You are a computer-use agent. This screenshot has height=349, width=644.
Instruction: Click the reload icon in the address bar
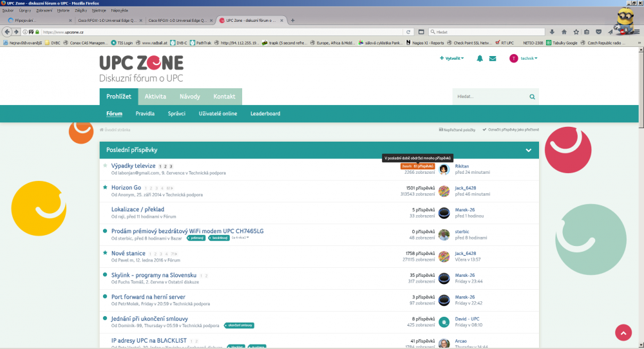click(x=408, y=32)
